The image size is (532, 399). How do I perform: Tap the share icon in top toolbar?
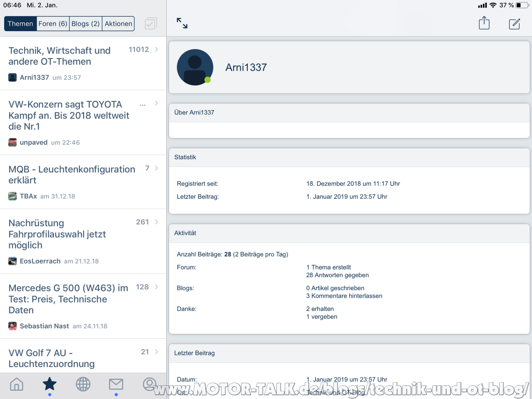click(484, 23)
